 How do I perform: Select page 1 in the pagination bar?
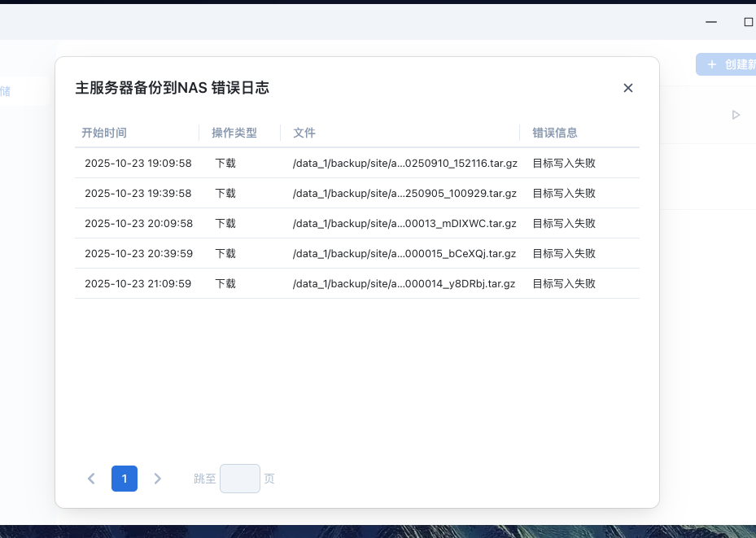125,479
